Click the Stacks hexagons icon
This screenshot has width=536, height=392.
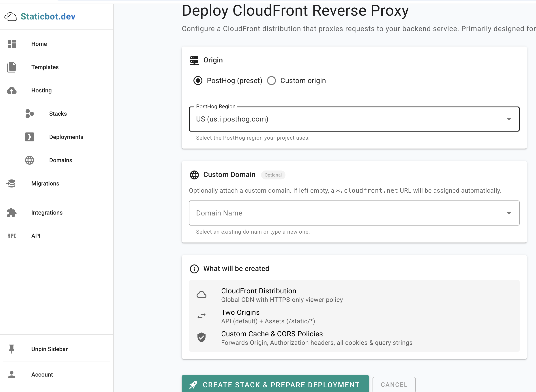tap(29, 114)
